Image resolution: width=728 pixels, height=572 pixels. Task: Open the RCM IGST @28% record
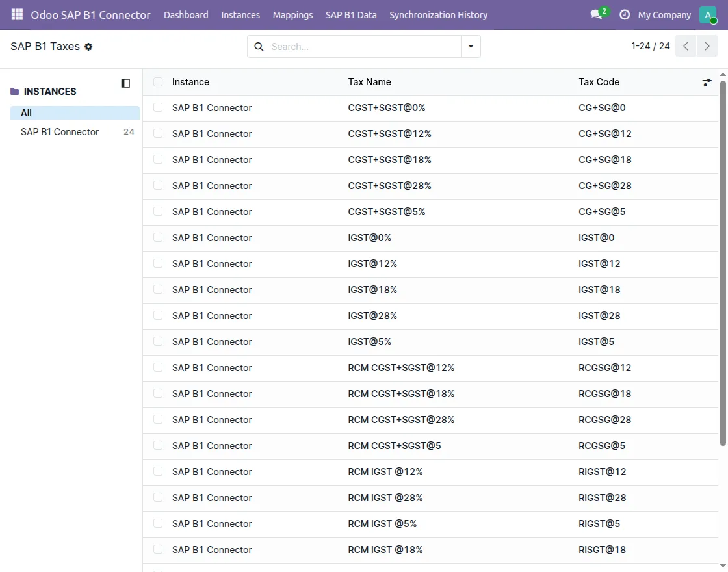pos(385,498)
